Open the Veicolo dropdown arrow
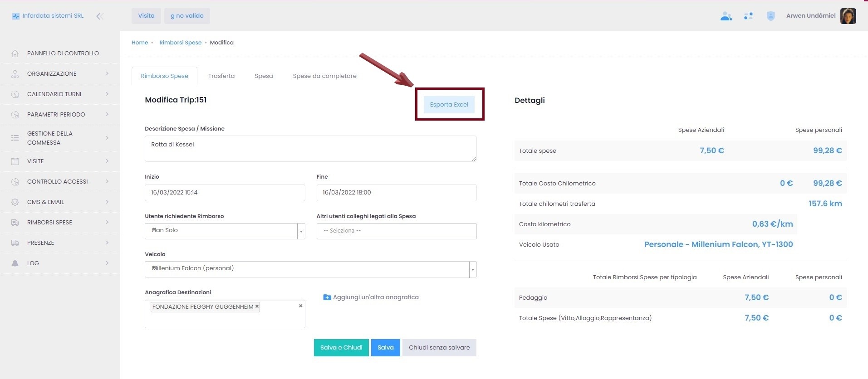The height and width of the screenshot is (379, 868). [472, 269]
